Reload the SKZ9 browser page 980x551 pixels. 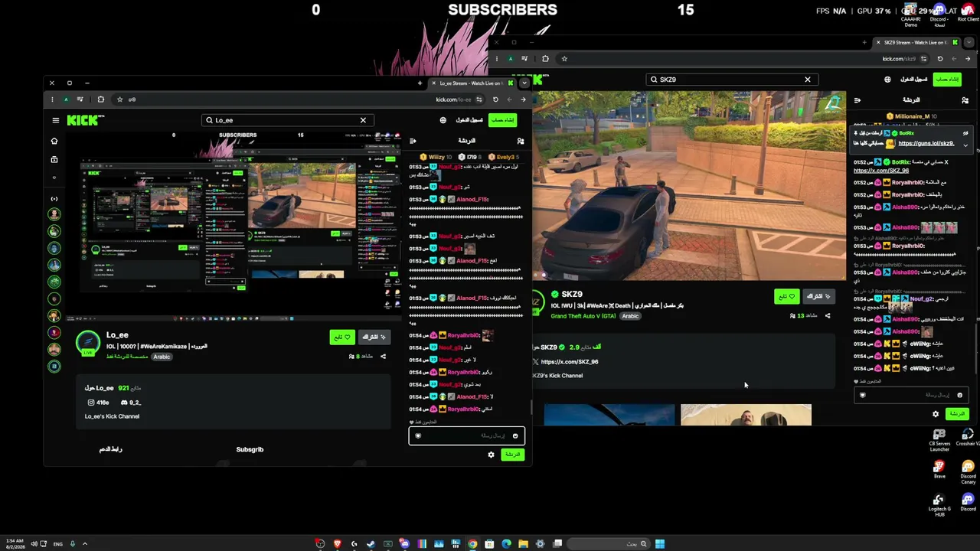coord(940,59)
